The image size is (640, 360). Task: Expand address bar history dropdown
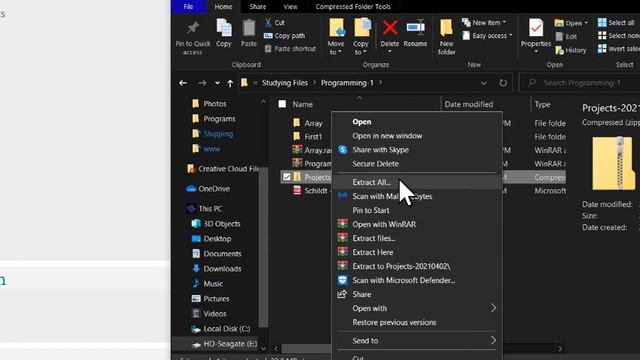pos(484,83)
